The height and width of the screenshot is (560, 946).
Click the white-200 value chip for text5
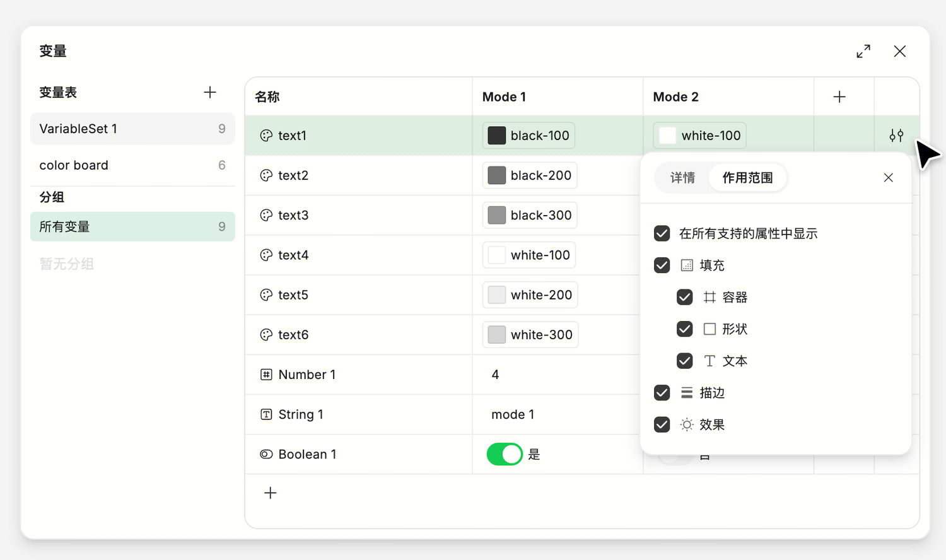(x=530, y=295)
